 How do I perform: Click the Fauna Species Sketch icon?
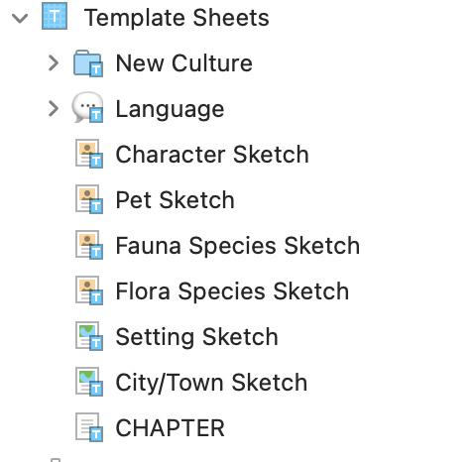(x=89, y=245)
